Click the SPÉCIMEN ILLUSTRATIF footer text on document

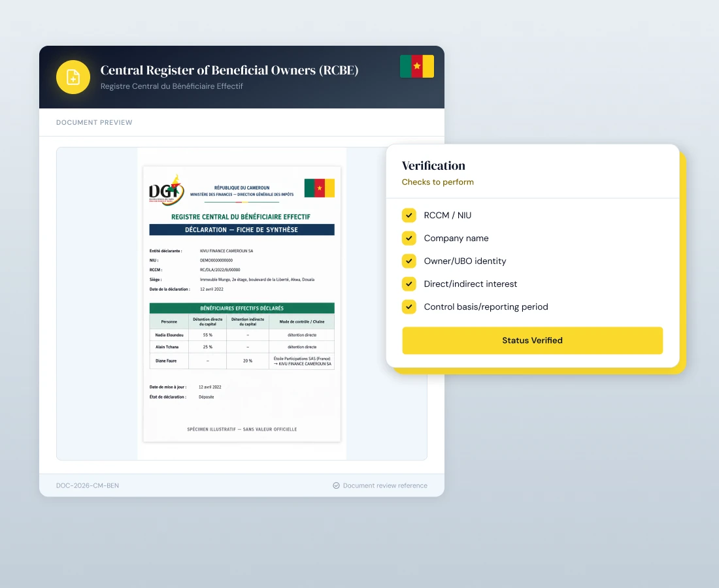(x=242, y=429)
